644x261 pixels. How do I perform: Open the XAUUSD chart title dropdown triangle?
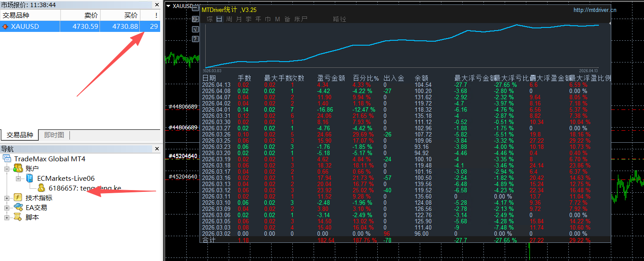pyautogui.click(x=168, y=6)
